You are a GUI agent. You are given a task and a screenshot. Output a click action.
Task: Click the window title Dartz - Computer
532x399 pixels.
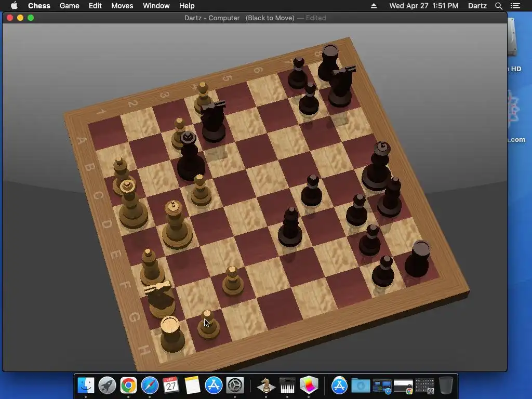pyautogui.click(x=212, y=18)
